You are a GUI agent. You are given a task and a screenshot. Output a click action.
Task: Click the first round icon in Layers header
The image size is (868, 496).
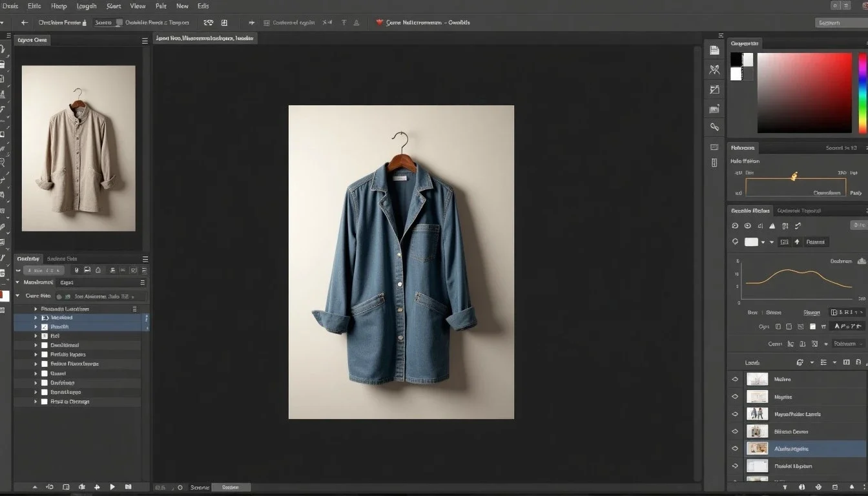(x=800, y=363)
